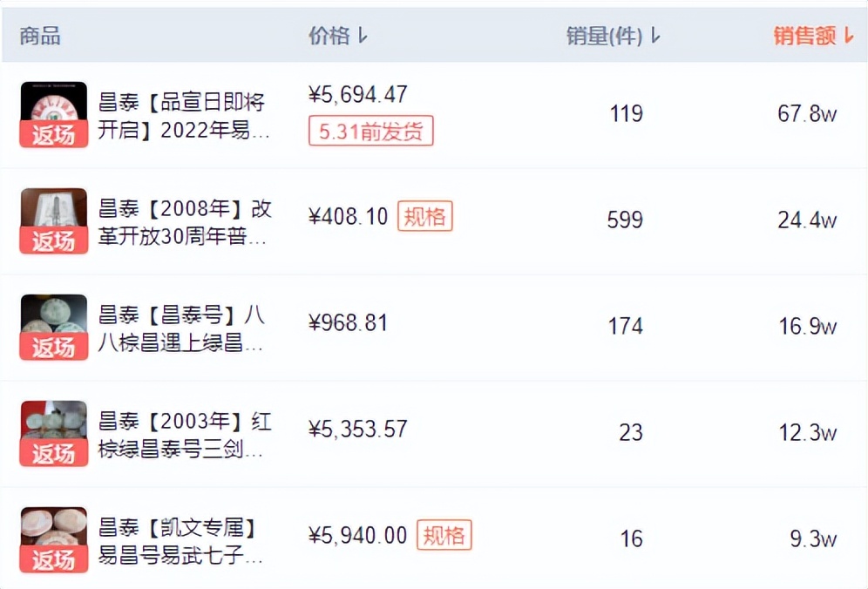Viewport: 868px width, 589px height.
Task: Click the 规格 tag beside ¥408.10
Action: point(425,216)
